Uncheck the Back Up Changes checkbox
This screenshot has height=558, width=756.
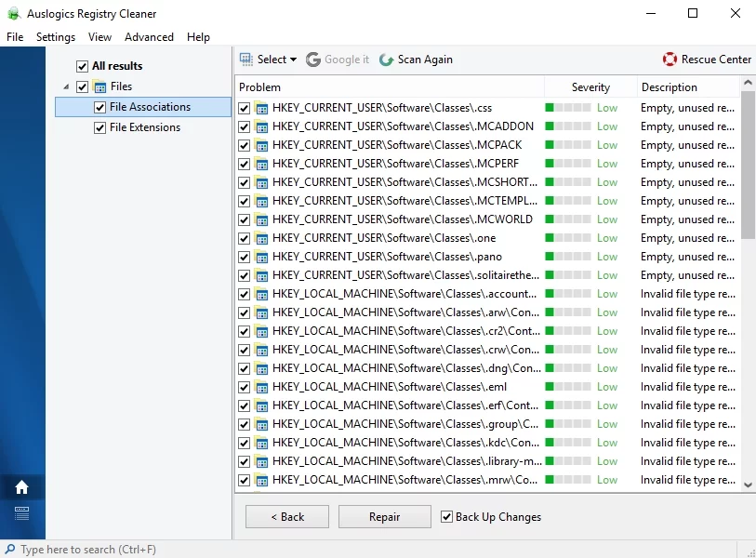[x=446, y=517]
